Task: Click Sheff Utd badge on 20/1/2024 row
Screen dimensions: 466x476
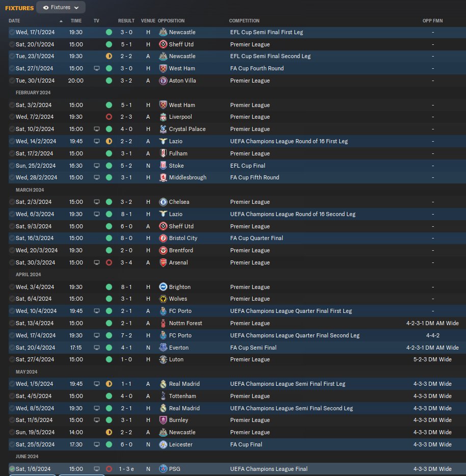Action: (x=163, y=44)
